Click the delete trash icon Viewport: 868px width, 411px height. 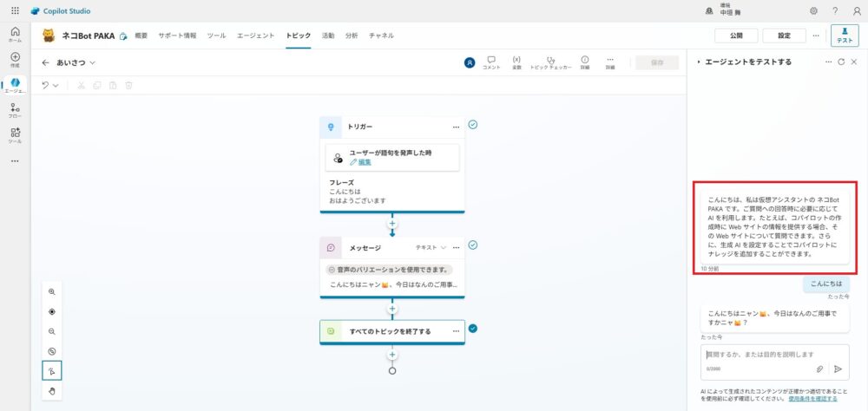tap(128, 85)
